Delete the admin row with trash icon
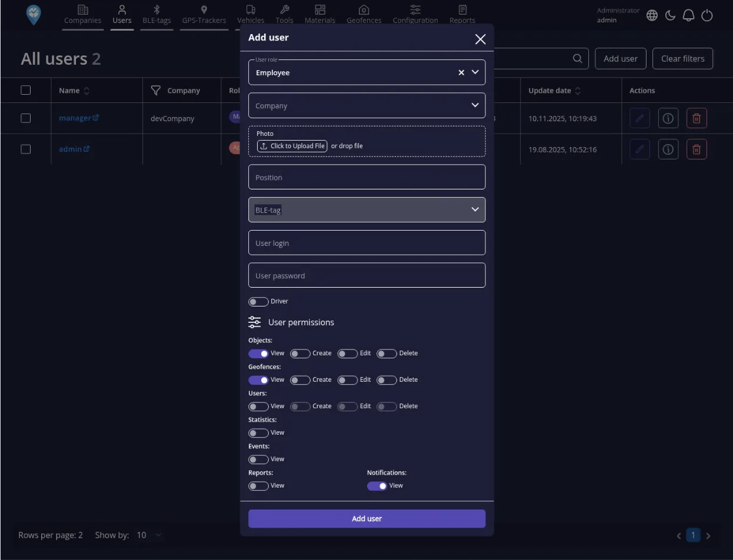Screen dimensions: 733x560 (697, 149)
